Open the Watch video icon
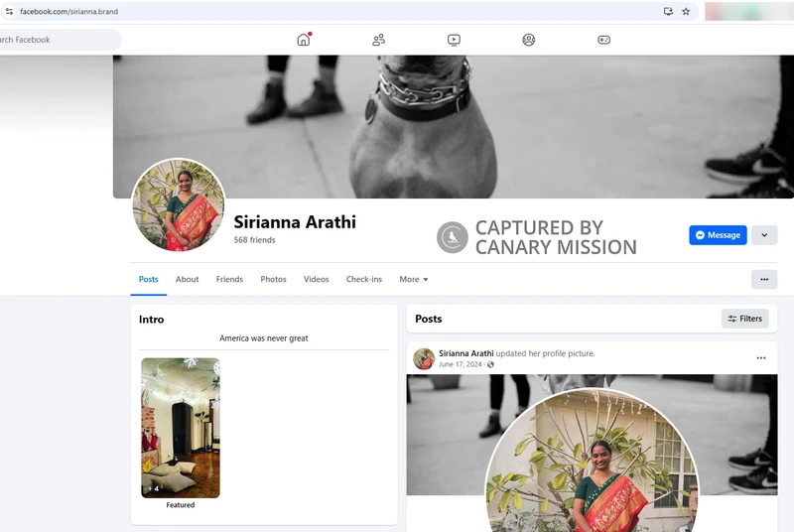This screenshot has width=794, height=532. (x=454, y=40)
